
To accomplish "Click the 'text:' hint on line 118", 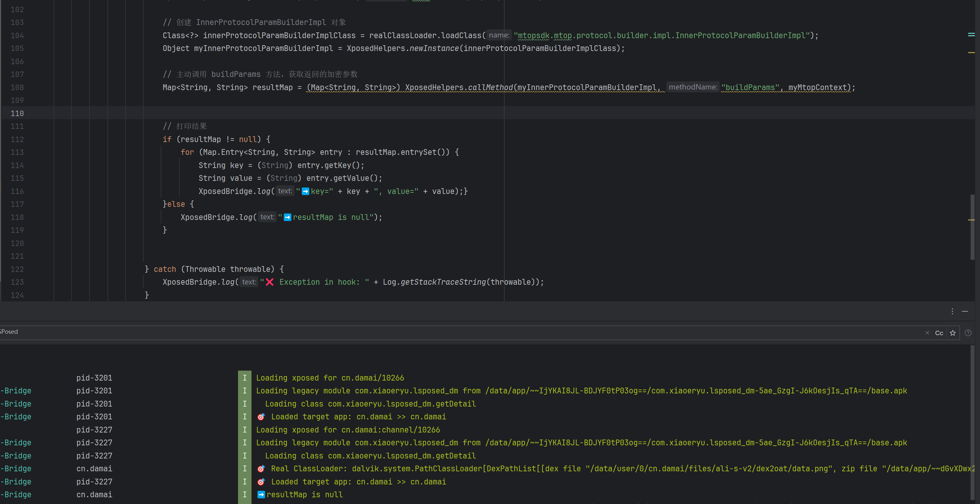I will 268,217.
